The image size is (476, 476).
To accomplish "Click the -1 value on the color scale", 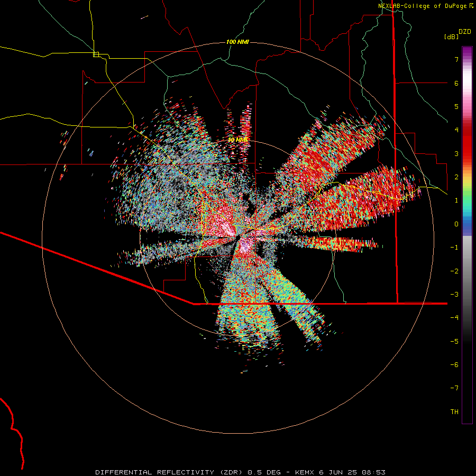I will [454, 248].
